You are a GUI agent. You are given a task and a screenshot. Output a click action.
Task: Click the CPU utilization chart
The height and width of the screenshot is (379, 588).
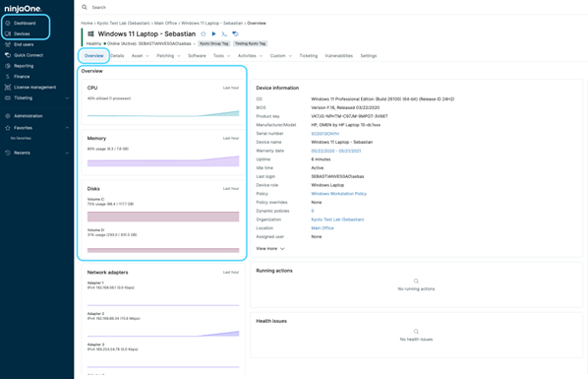(x=163, y=113)
